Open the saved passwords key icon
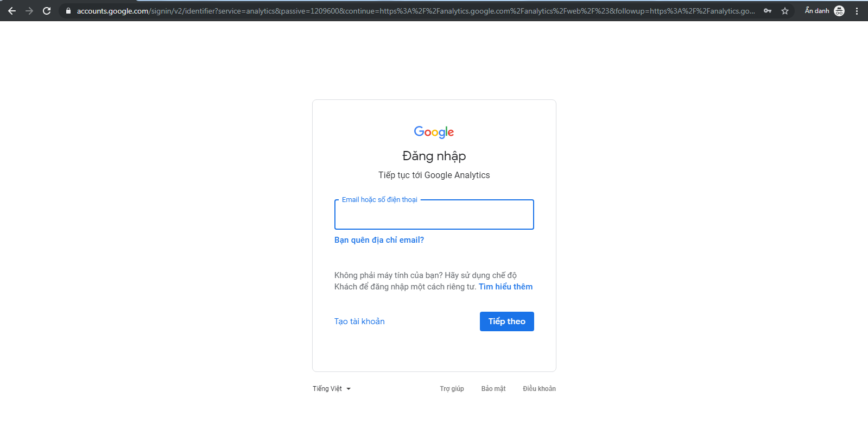This screenshot has height=448, width=868. pos(768,11)
